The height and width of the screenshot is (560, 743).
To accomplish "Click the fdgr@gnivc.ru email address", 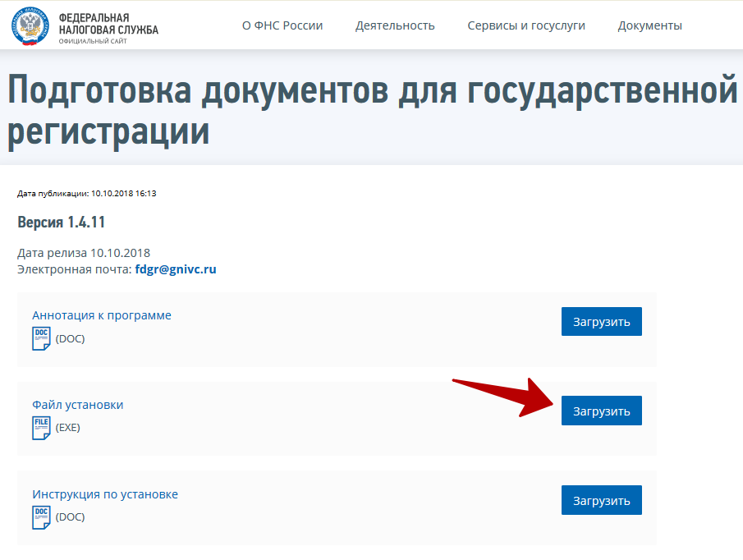I will coord(177,269).
